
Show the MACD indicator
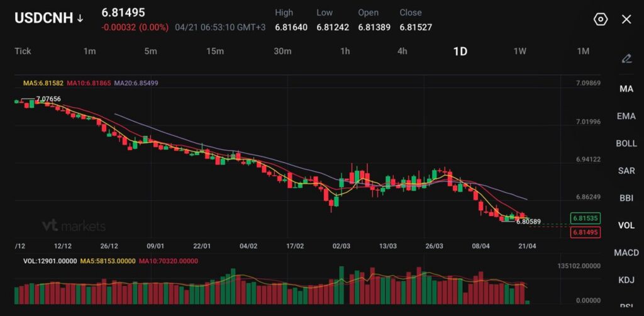[626, 252]
